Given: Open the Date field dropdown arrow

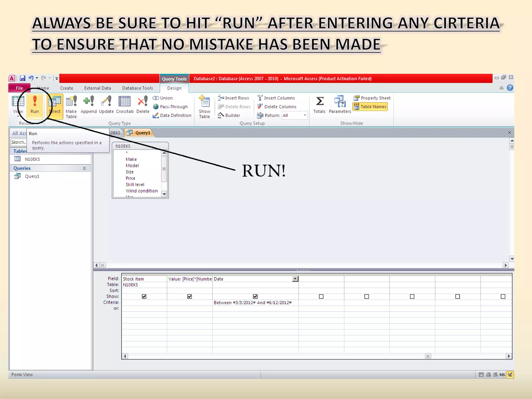Looking at the screenshot, I should click(x=295, y=279).
